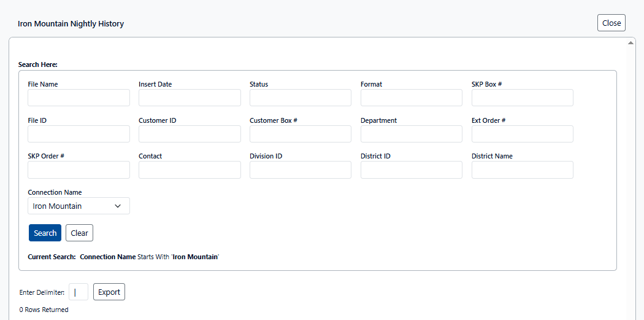644x320 pixels.
Task: Focus the Department search field
Action: coord(411,134)
